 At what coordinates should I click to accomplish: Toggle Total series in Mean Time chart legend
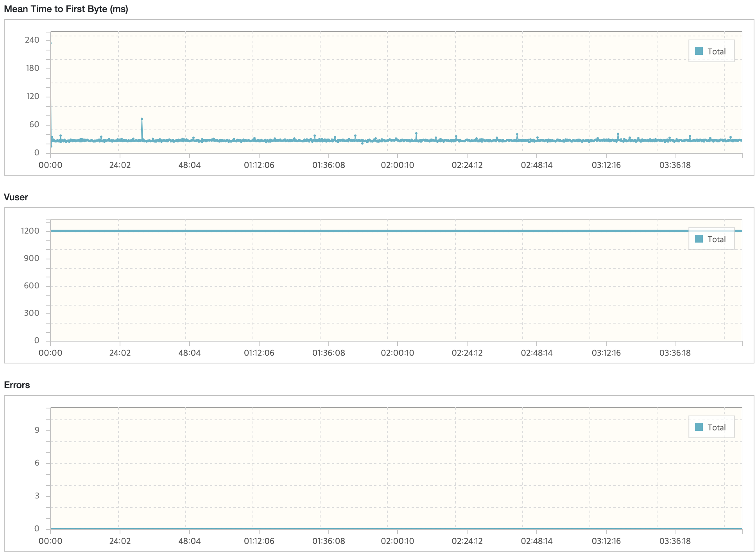pos(711,51)
